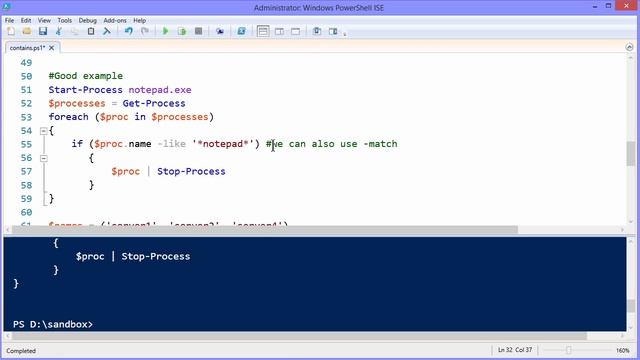Show the Command window icon

[x=317, y=31]
